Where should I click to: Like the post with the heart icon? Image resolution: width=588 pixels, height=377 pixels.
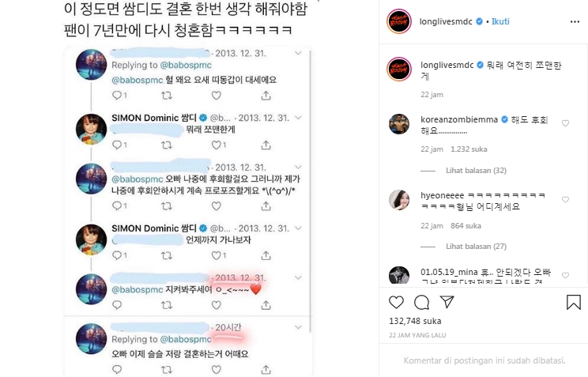click(x=396, y=303)
